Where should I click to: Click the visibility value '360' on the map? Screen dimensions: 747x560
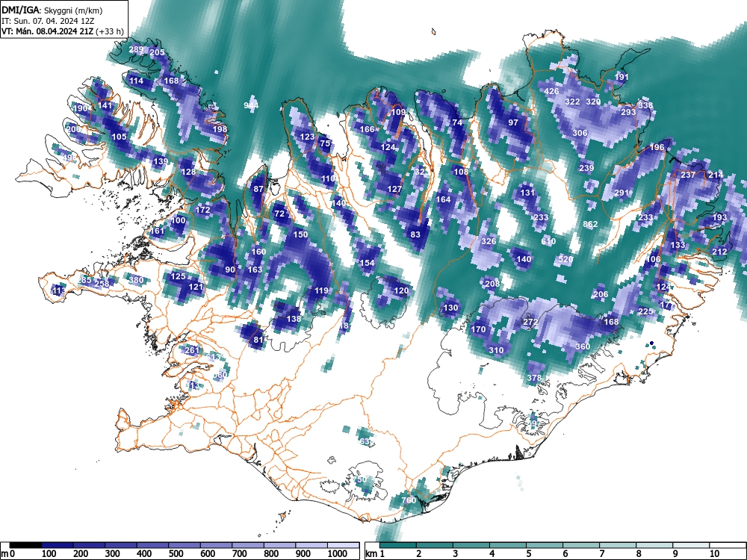(x=583, y=346)
